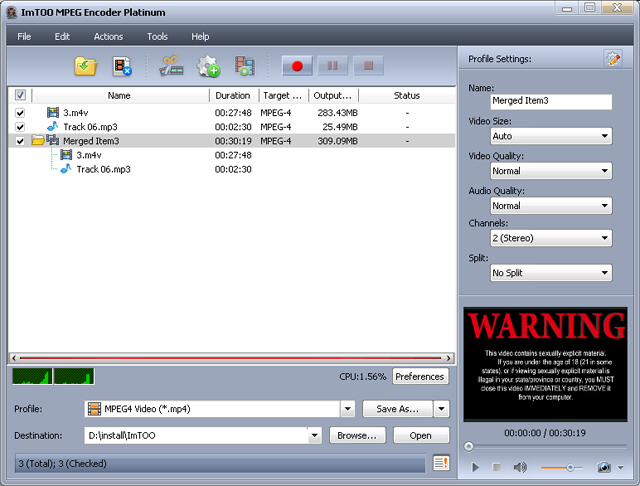Screen dimensions: 640x486
Task: Uncheck the Track 06.mp3 checkbox
Action: point(21,127)
